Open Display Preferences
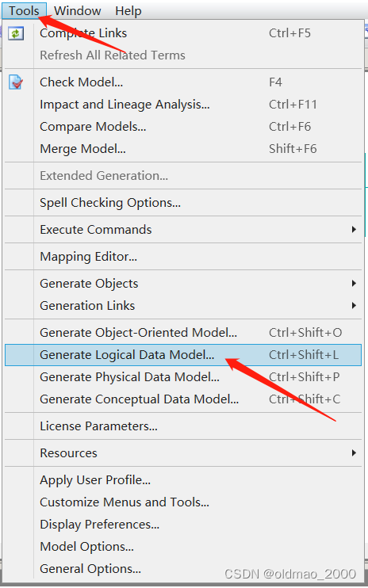The width and height of the screenshot is (368, 588). 183,525
